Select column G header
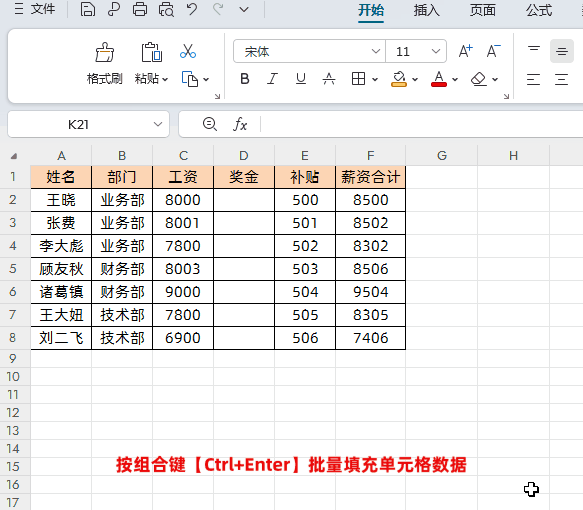 [442, 155]
